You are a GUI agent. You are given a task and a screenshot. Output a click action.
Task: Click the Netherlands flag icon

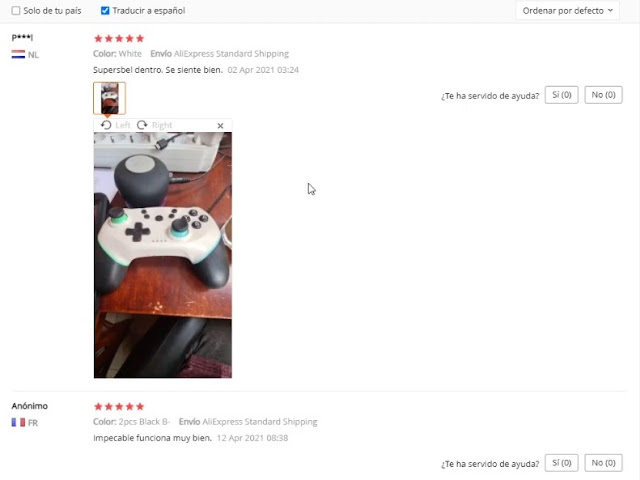pyautogui.click(x=18, y=54)
